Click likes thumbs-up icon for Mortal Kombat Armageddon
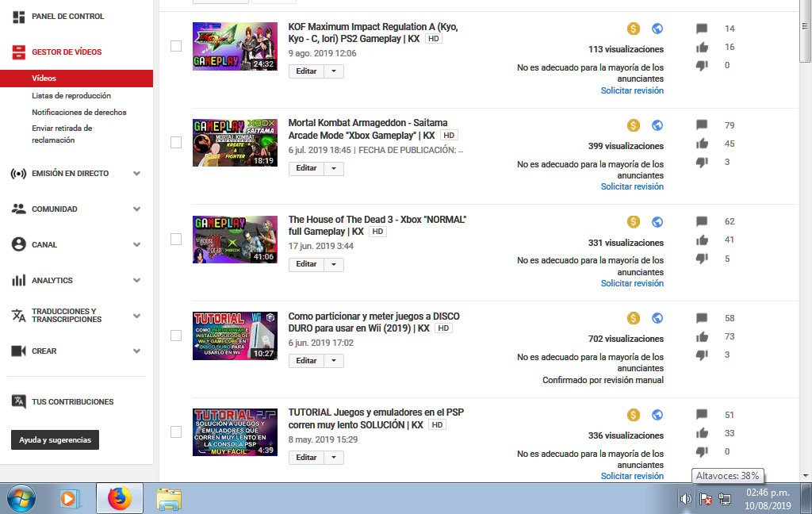Image resolution: width=812 pixels, height=514 pixels. click(702, 144)
